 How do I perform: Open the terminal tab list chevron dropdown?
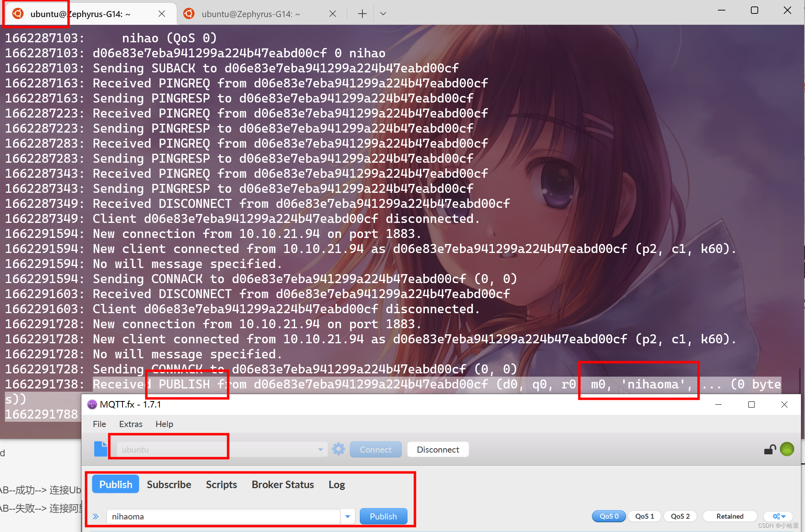(x=383, y=14)
